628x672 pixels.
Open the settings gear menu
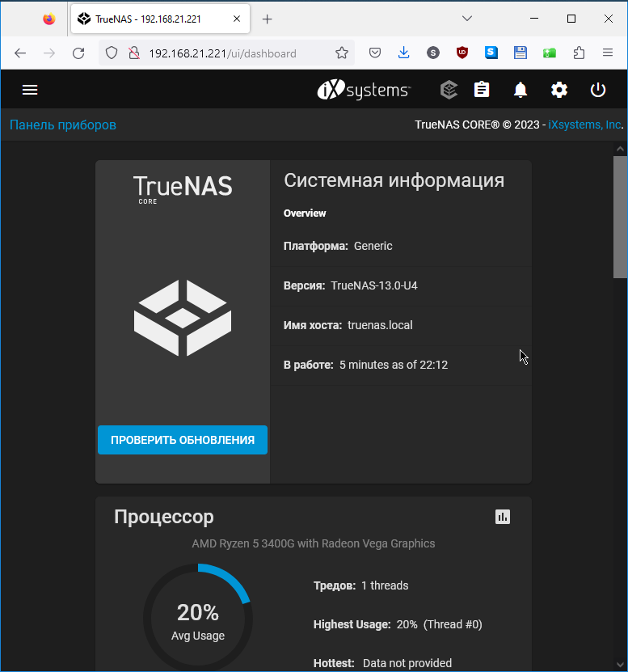pos(559,90)
